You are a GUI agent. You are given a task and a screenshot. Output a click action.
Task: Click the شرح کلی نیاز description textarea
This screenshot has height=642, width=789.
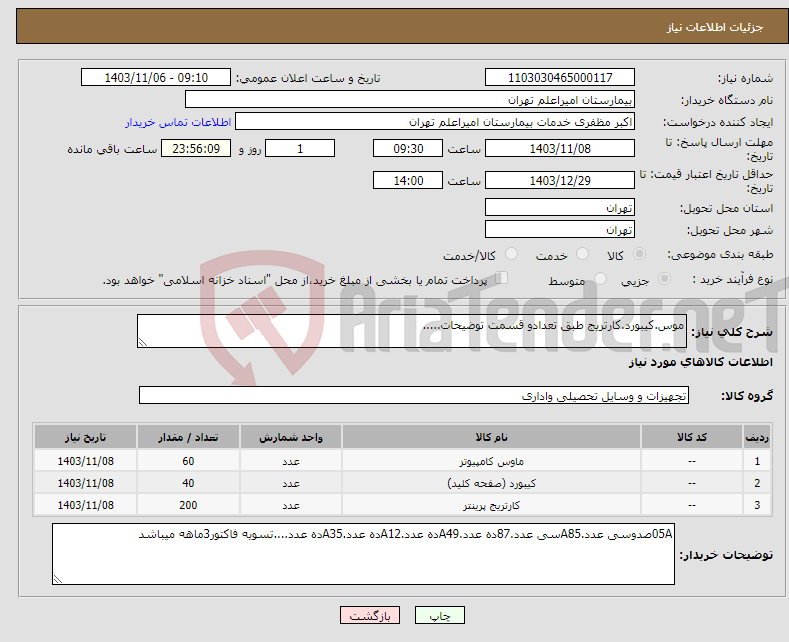pyautogui.click(x=412, y=331)
